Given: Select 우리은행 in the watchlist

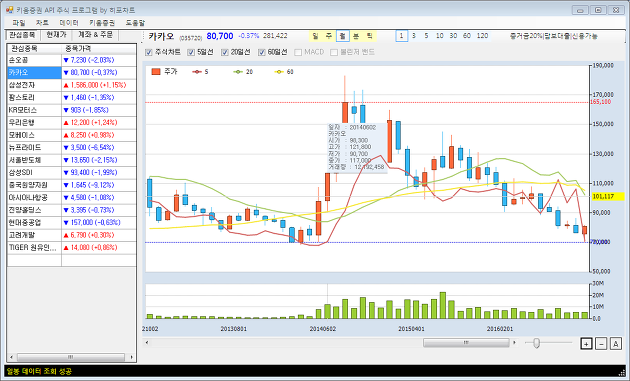Looking at the screenshot, I should 35,123.
